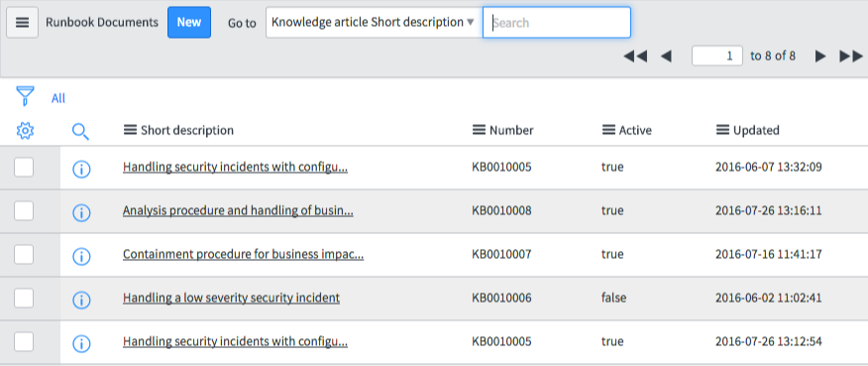Click the All filter breadcrumb
The image size is (868, 366).
coord(58,98)
